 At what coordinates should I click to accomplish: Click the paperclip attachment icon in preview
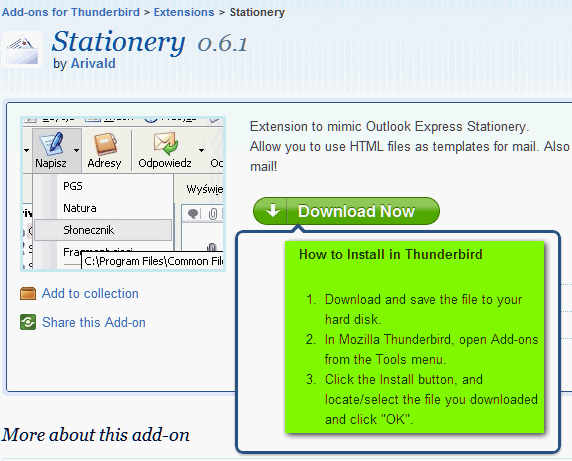[x=213, y=214]
